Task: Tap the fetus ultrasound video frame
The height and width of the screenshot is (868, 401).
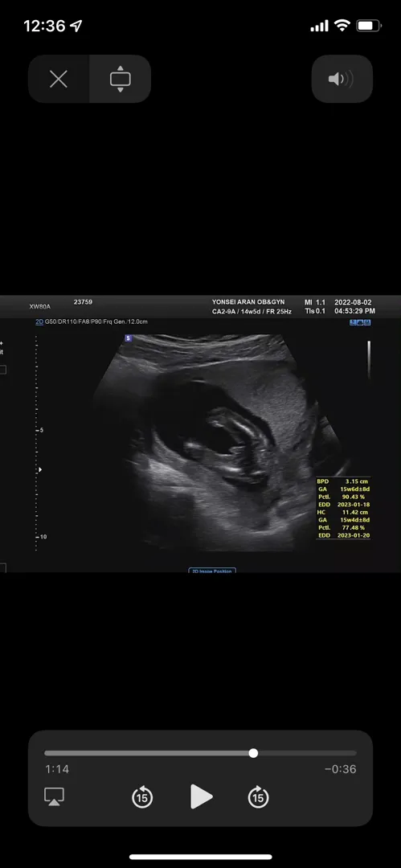Action: point(201,434)
